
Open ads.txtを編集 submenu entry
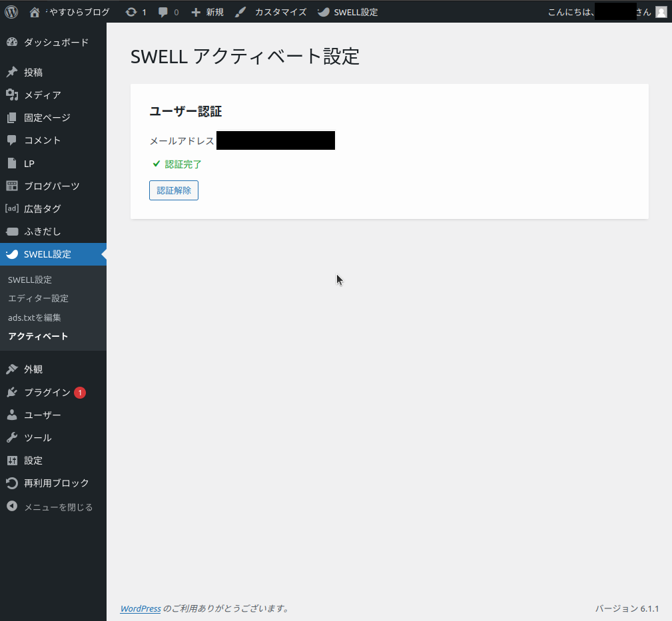tap(34, 317)
